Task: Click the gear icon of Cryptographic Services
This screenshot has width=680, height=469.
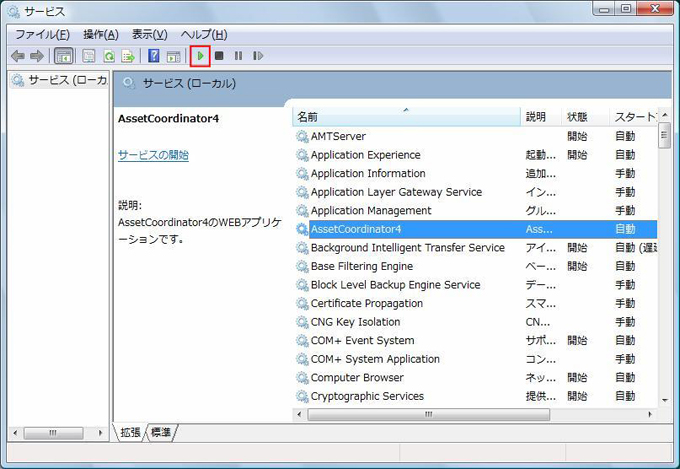Action: (302, 397)
